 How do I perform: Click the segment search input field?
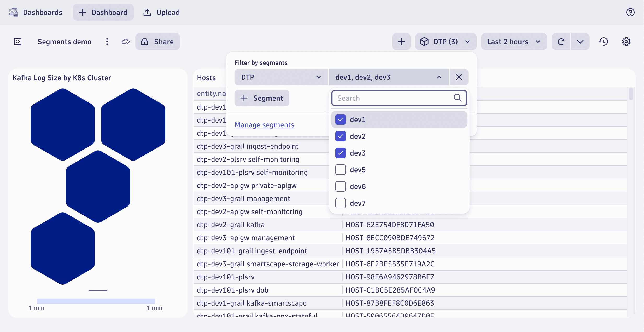[x=399, y=98]
